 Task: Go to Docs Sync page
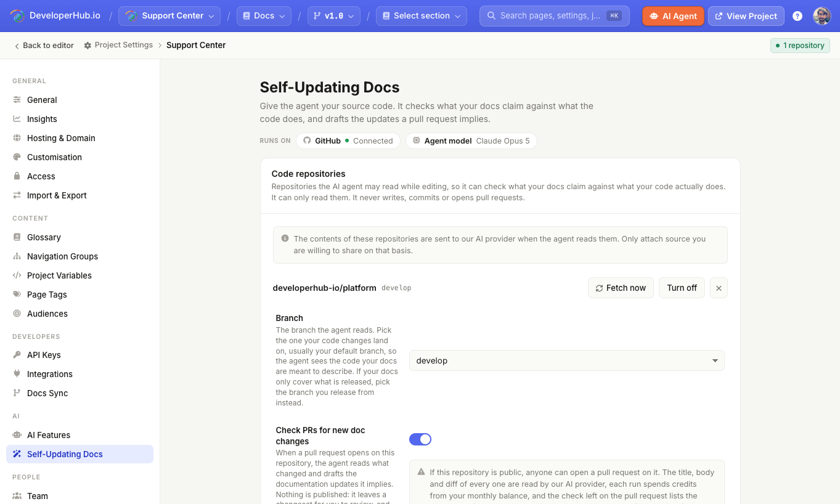point(80,393)
